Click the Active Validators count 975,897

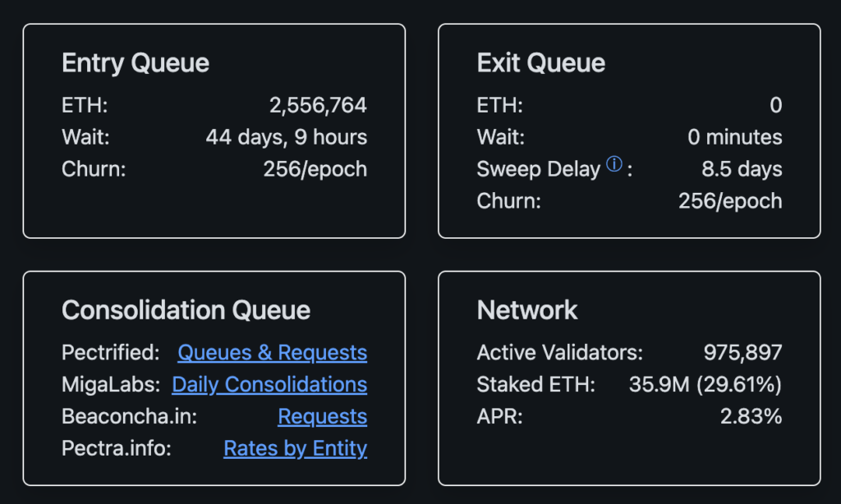tap(742, 353)
